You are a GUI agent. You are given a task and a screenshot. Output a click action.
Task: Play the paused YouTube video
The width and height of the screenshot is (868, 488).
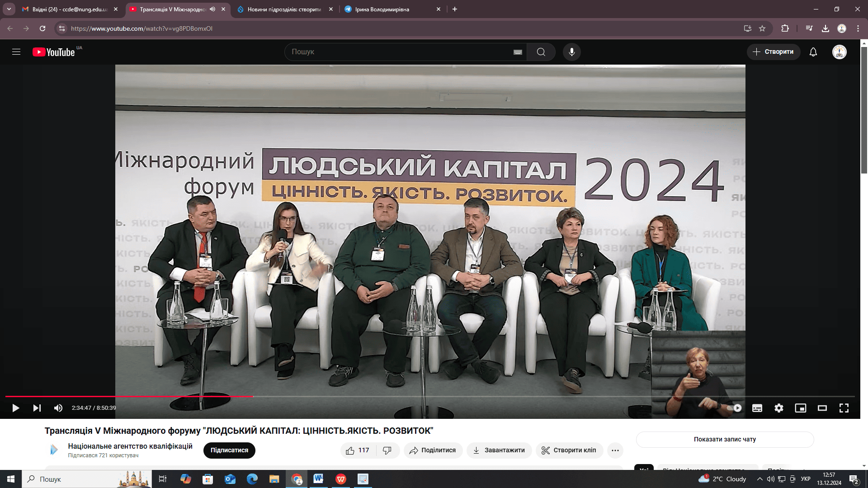click(15, 408)
